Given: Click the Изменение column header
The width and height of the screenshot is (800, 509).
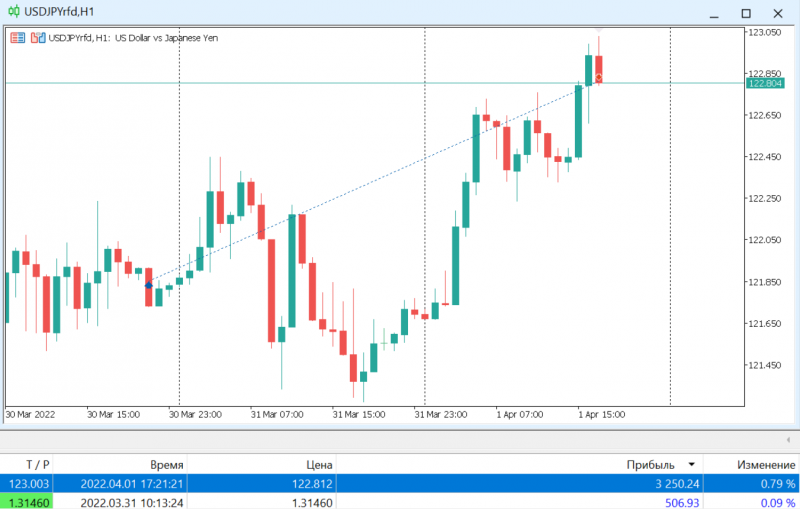Looking at the screenshot, I should coord(766,465).
